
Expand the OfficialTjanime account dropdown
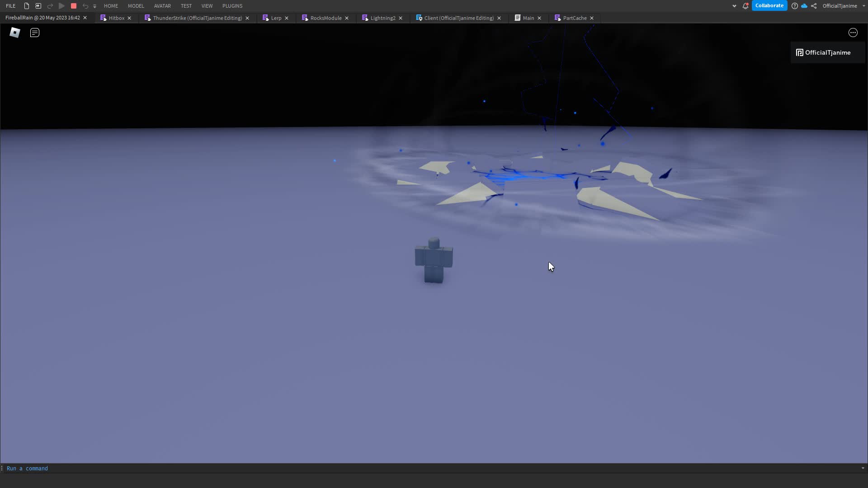863,6
